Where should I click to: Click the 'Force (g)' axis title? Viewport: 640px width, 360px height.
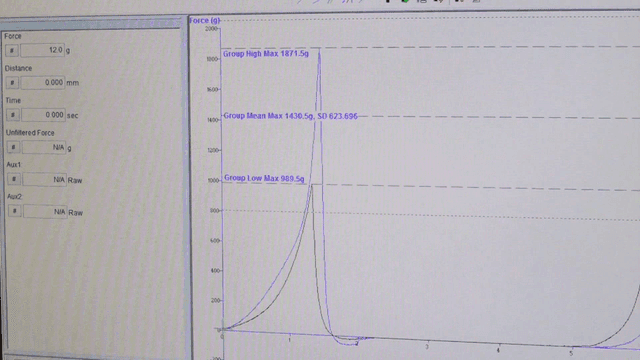[x=204, y=20]
